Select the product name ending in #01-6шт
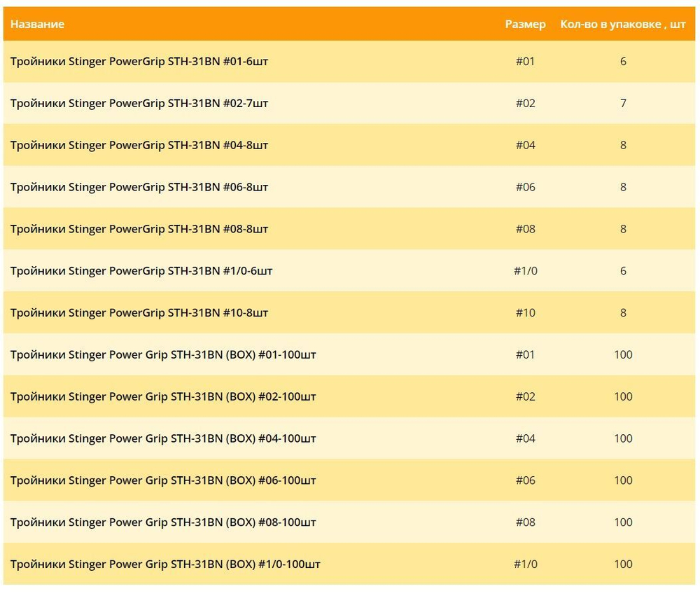Image resolution: width=700 pixels, height=596 pixels. (x=139, y=61)
